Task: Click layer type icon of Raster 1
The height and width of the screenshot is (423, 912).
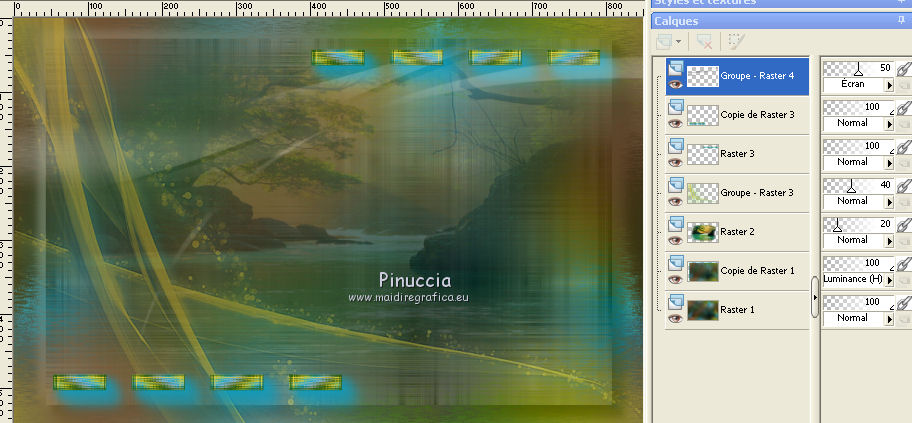Action: coord(676,302)
